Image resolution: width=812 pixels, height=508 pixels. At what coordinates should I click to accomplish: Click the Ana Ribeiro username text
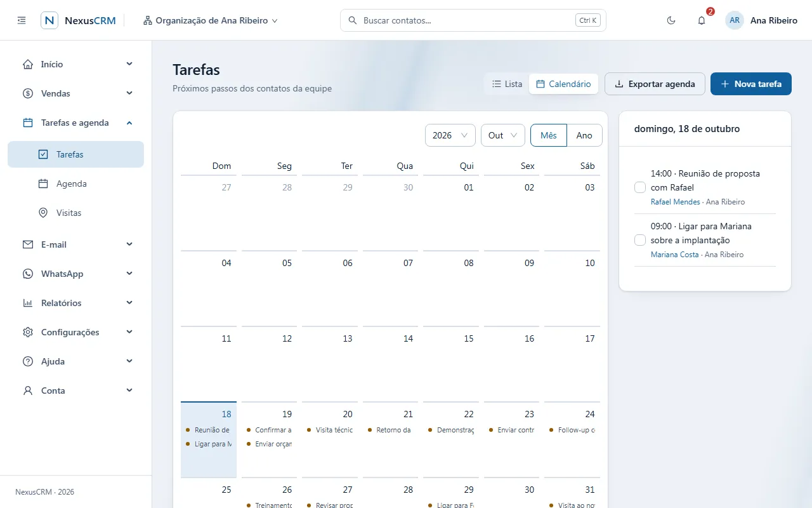[774, 20]
